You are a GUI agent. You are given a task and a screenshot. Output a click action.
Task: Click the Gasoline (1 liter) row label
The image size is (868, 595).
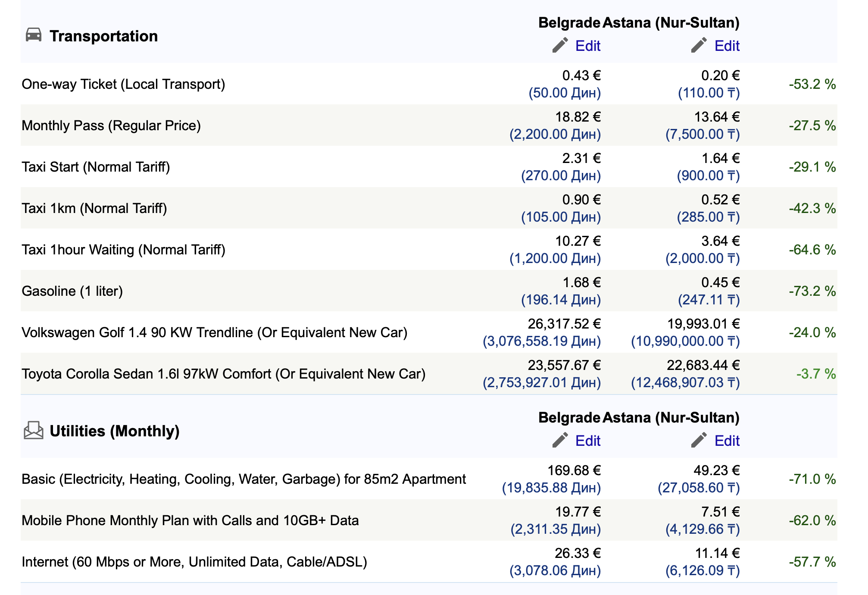[x=72, y=291]
